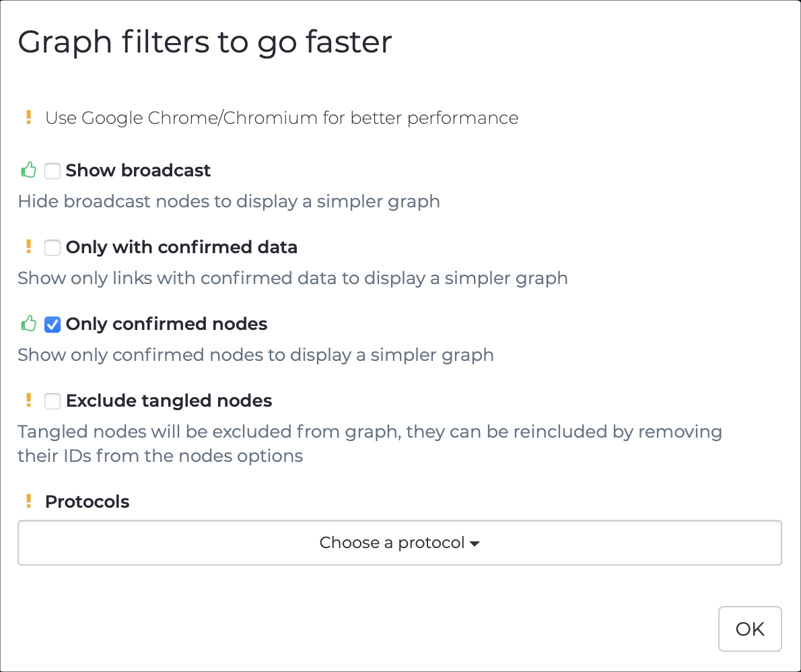
Task: Click the Hide broadcast nodes description text
Action: pyautogui.click(x=229, y=201)
